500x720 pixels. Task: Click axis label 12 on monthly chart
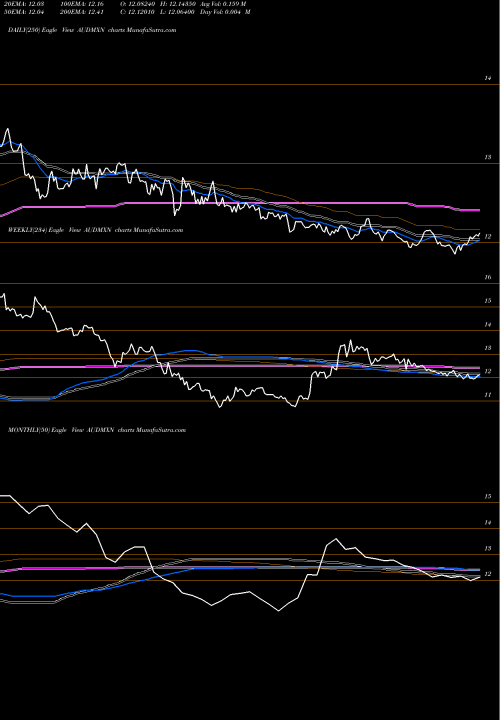click(x=488, y=574)
